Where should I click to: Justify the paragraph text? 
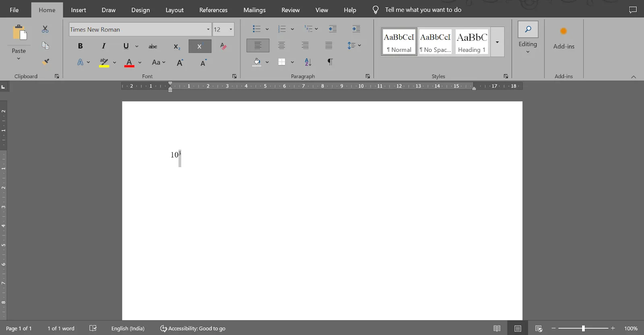(329, 45)
